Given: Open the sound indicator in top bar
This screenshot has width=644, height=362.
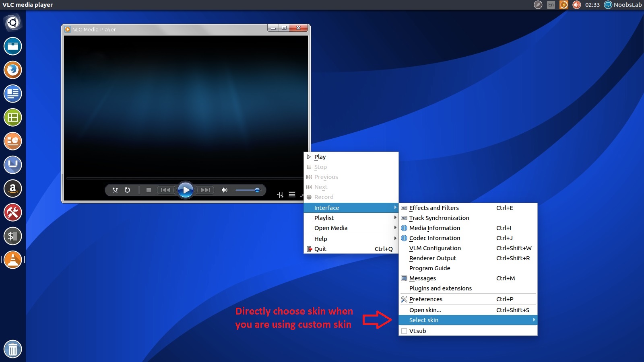Looking at the screenshot, I should click(577, 5).
